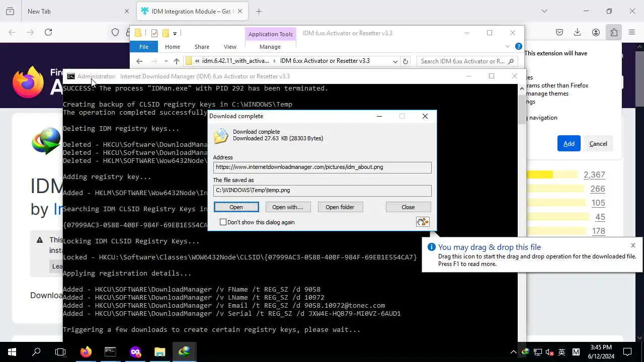Check Don't show this dialog again
Screen dimensions: 644x362
[x=223, y=222]
